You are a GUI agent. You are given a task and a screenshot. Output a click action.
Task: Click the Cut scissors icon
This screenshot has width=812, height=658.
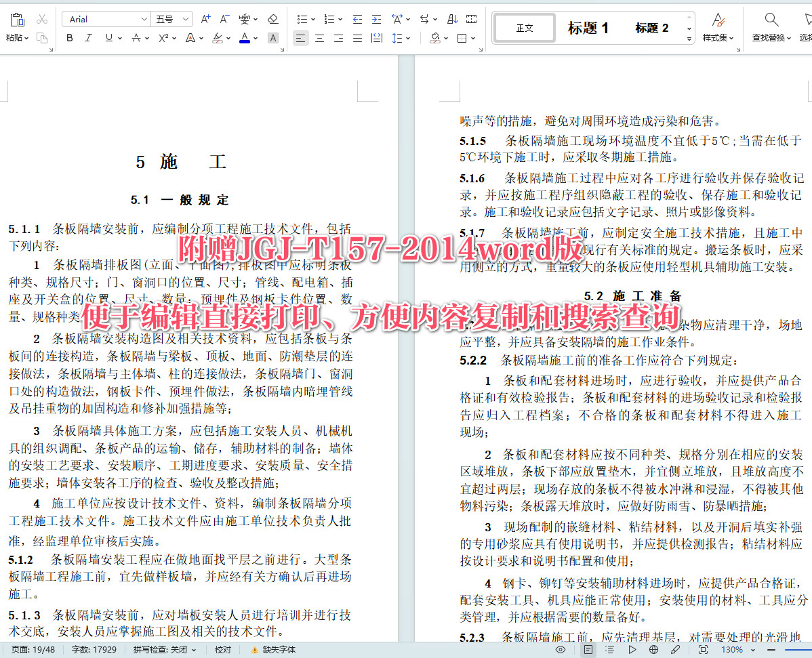42,19
